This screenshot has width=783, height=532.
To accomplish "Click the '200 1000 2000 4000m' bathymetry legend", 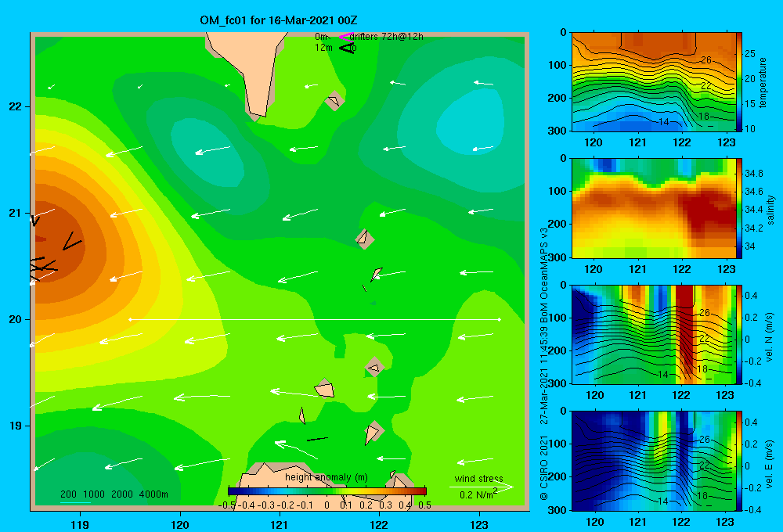I will coord(114,494).
